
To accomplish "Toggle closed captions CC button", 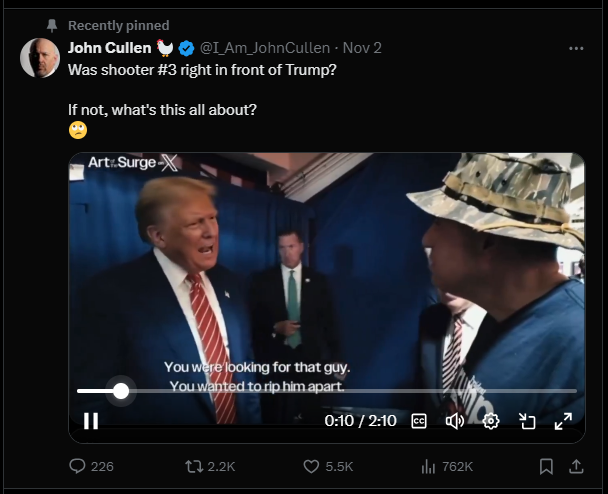I will point(419,421).
